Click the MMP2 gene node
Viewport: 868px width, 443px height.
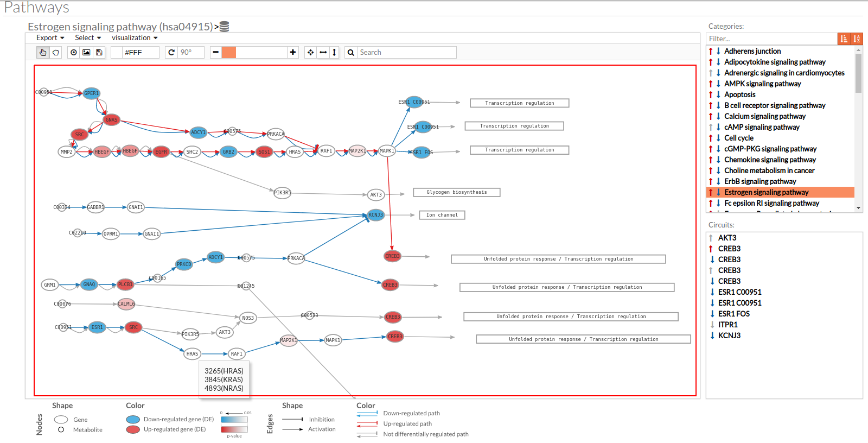(x=67, y=152)
